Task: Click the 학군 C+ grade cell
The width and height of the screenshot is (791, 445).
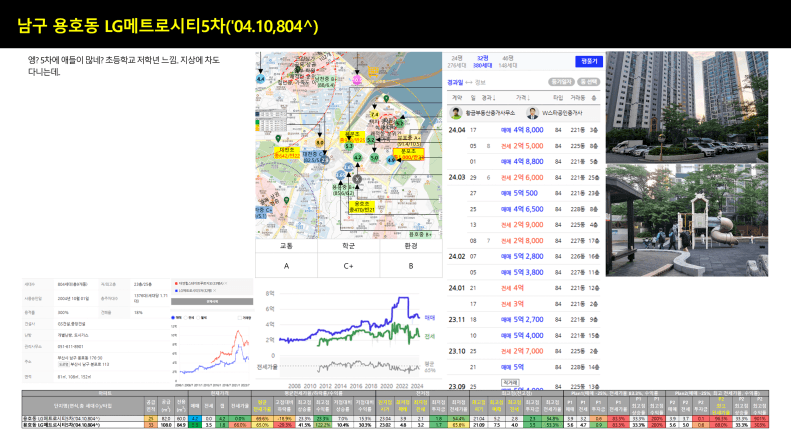Action: tap(349, 266)
